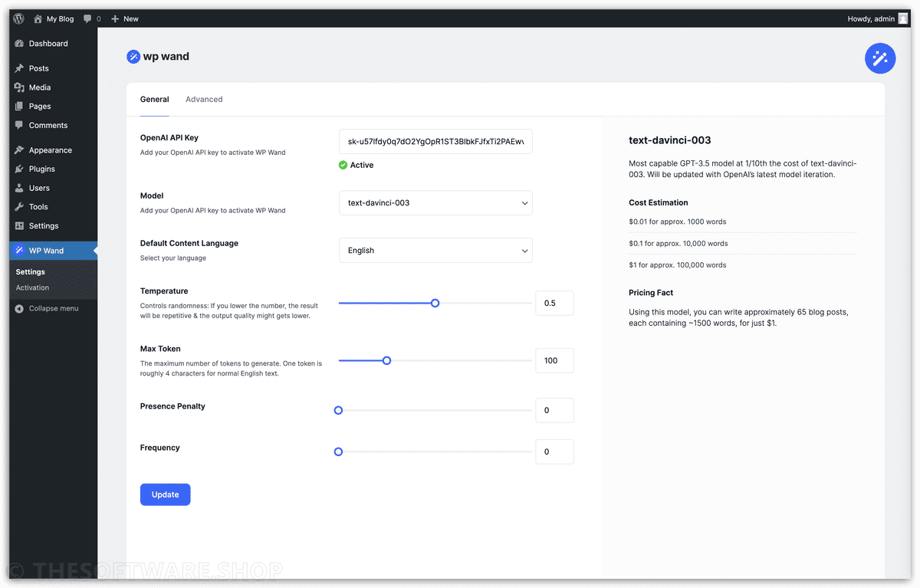Image resolution: width=920 pixels, height=588 pixels.
Task: Click the Presence Penalty slider handle
Action: 338,410
